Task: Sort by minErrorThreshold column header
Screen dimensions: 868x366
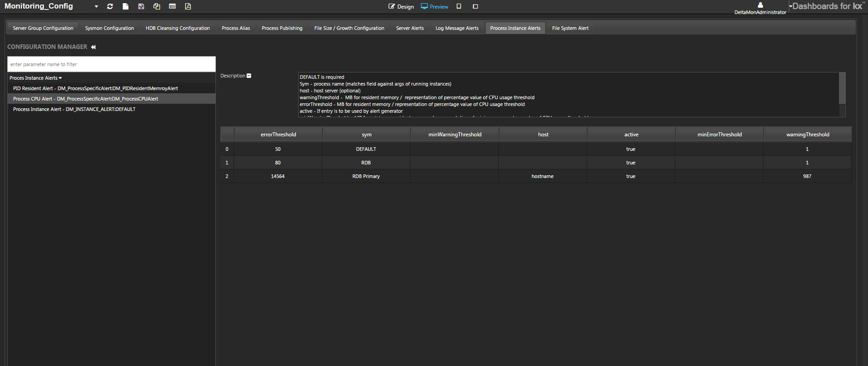Action: point(720,135)
